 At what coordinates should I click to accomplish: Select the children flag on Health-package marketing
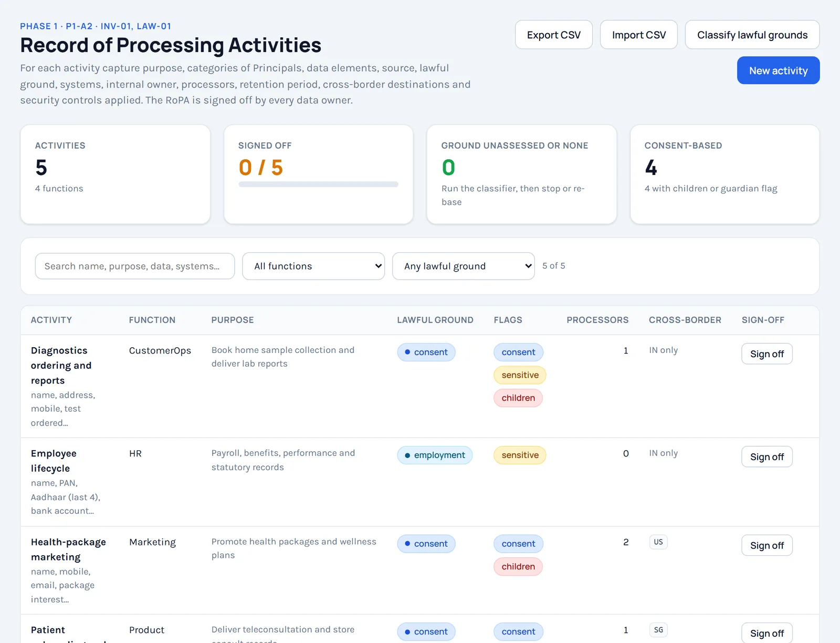[x=518, y=566]
